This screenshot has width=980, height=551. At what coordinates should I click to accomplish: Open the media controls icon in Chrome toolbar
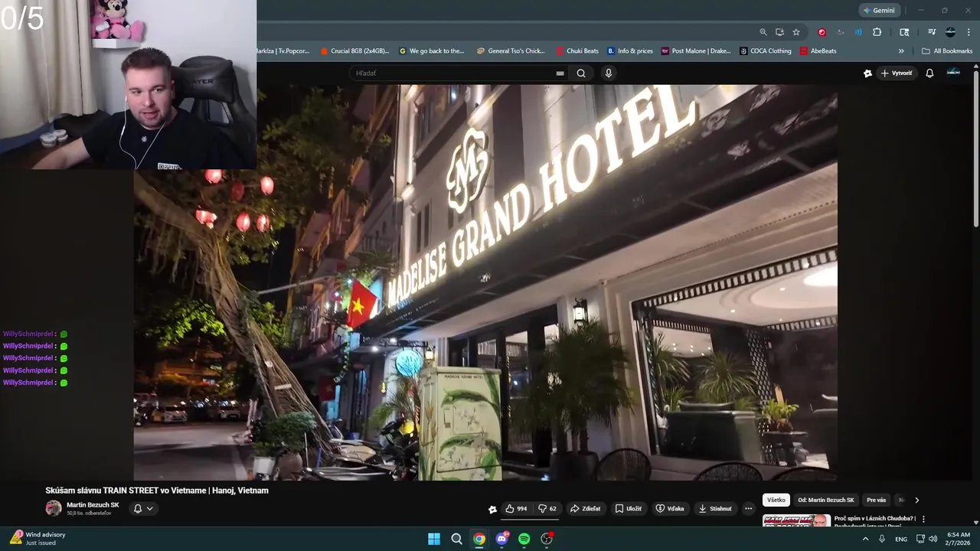tap(932, 32)
